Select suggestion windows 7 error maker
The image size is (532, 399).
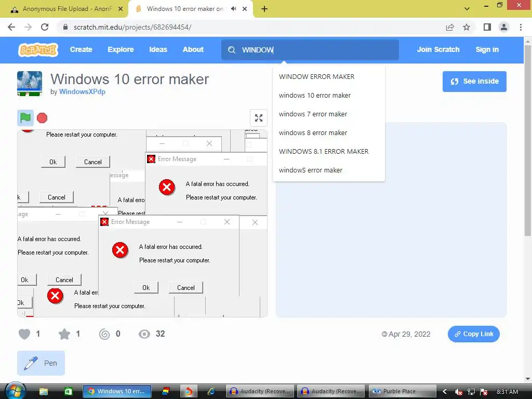click(329, 114)
